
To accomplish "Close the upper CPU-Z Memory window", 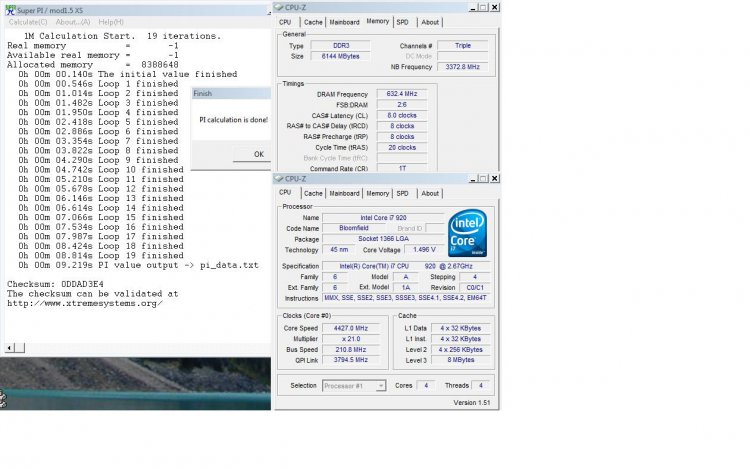I will tap(495, 7).
